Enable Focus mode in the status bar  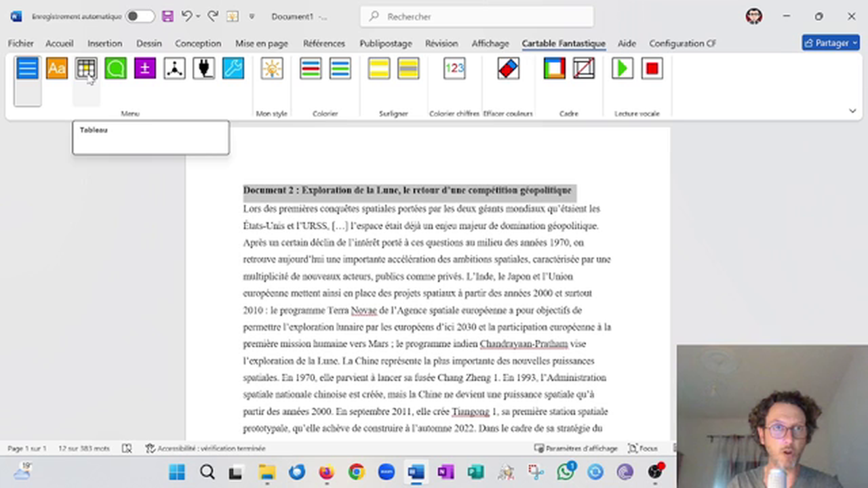coord(643,448)
